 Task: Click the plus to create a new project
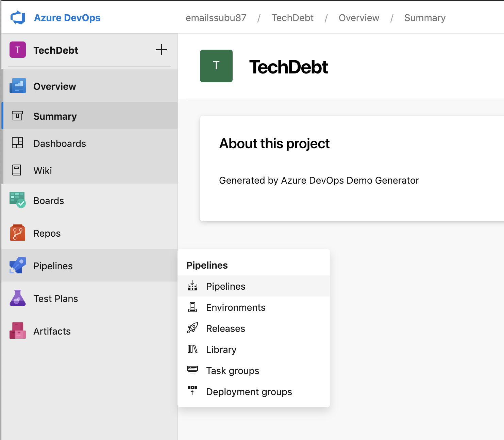tap(162, 50)
